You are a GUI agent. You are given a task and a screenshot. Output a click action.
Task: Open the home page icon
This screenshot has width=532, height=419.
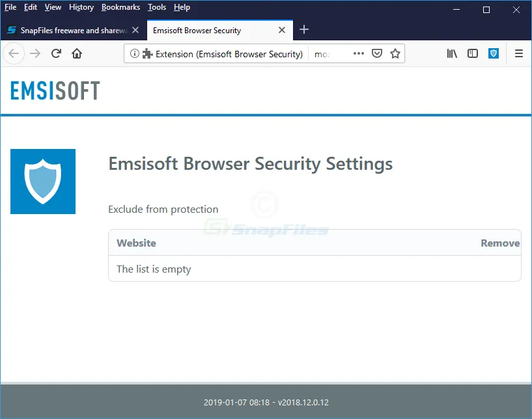click(x=77, y=53)
